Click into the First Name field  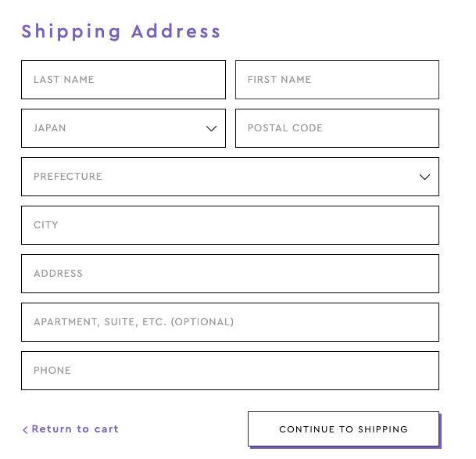[337, 80]
